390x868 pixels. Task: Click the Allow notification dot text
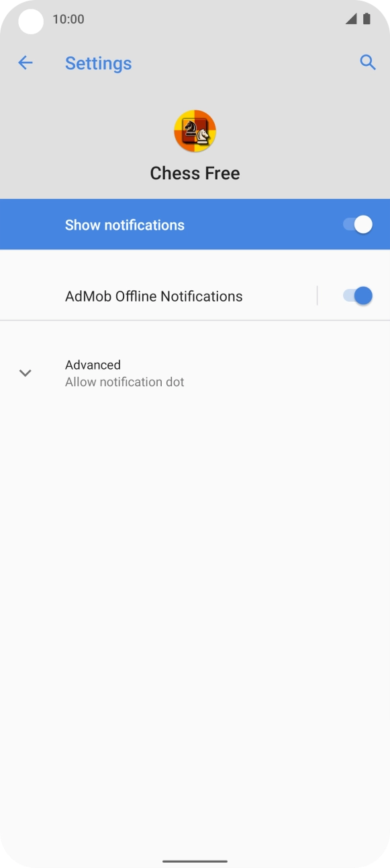click(x=125, y=382)
